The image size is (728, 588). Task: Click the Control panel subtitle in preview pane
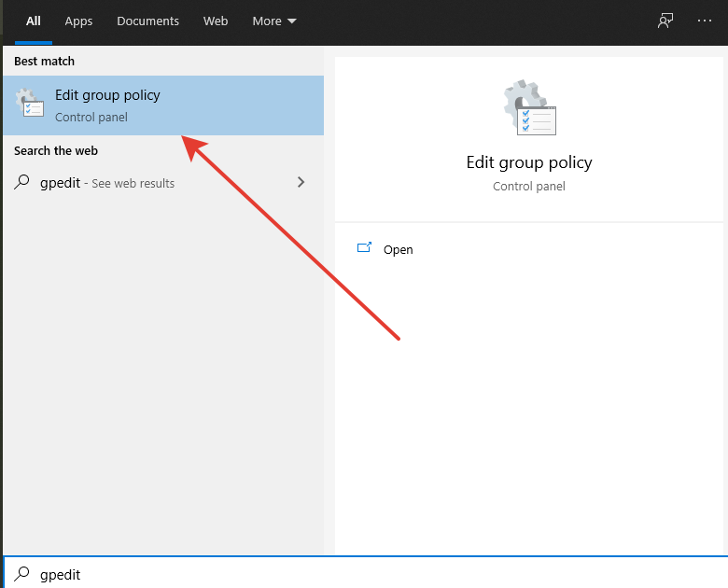click(529, 187)
